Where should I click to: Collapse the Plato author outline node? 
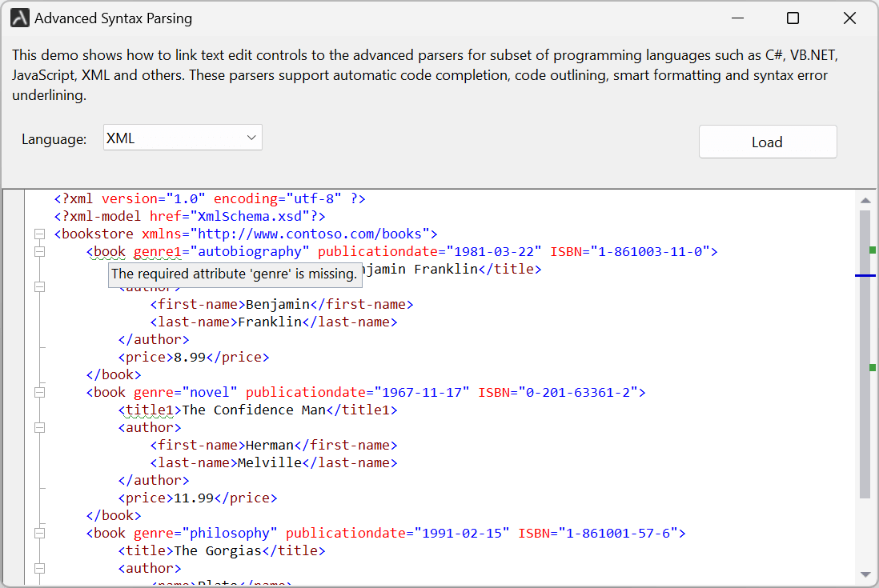pyautogui.click(x=39, y=568)
